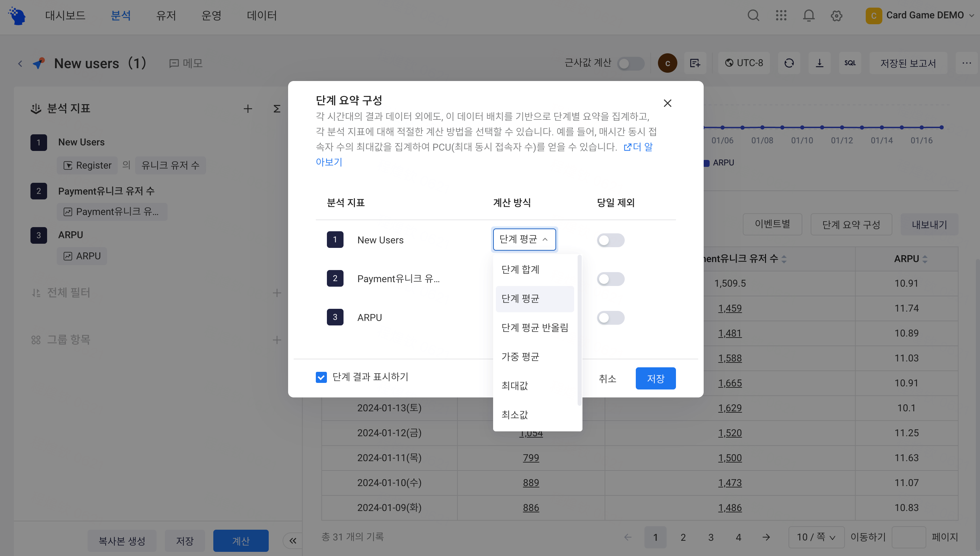
Task: Collapse the 단계 평균 dropdown for New Users
Action: pos(524,240)
